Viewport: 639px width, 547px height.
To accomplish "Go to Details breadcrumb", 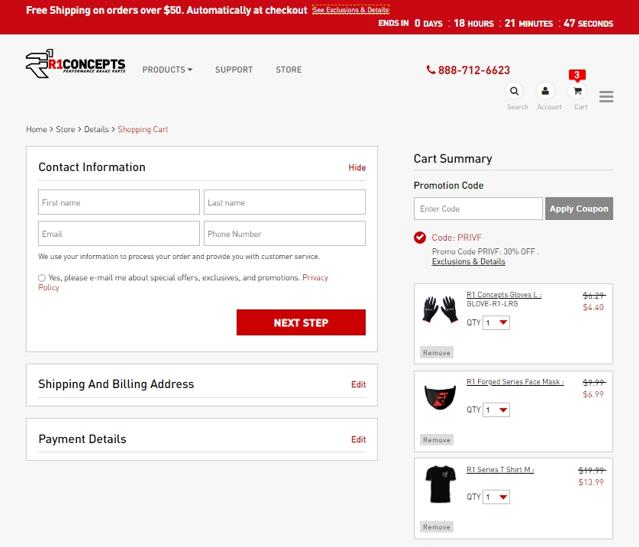I will tap(96, 129).
